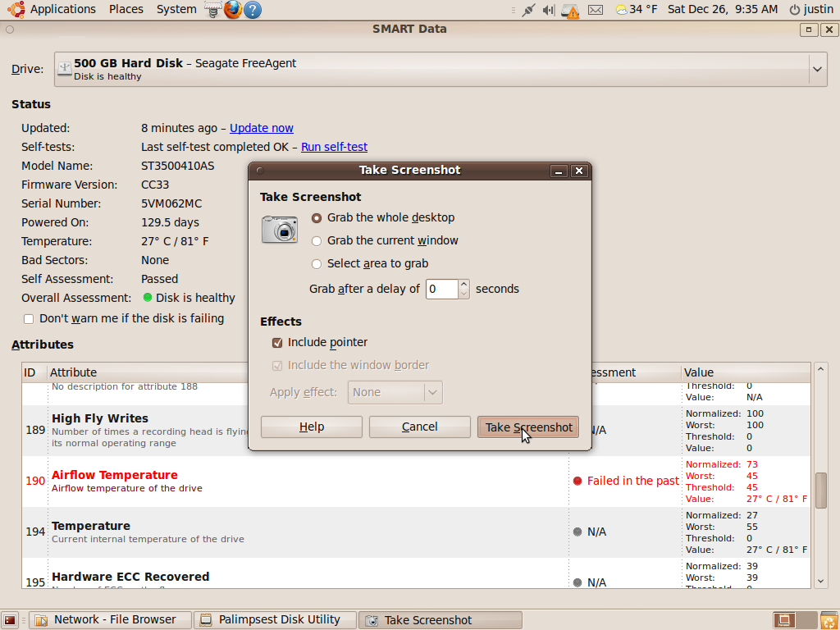The image size is (840, 630).
Task: Click the blue Help icon in the panel
Action: [253, 10]
